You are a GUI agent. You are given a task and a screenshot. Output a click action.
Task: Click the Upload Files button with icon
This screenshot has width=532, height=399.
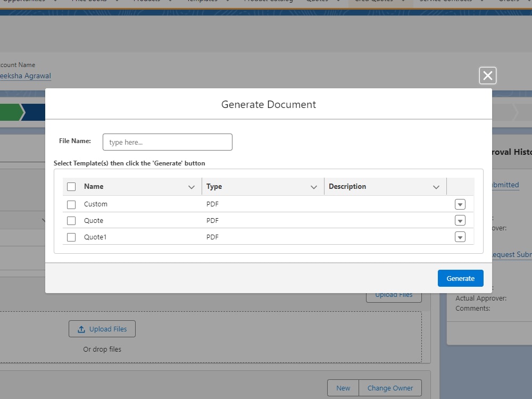[x=102, y=329]
